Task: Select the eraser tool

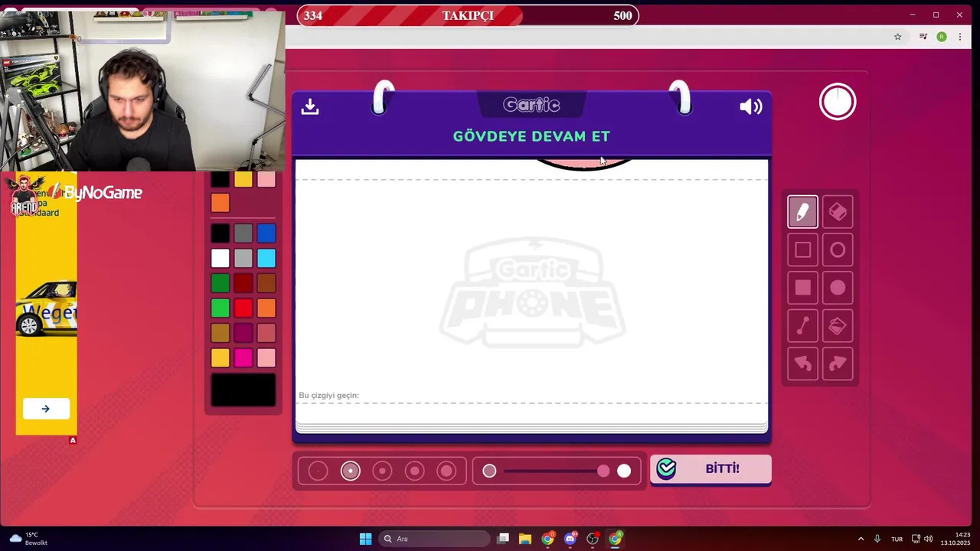Action: click(838, 212)
